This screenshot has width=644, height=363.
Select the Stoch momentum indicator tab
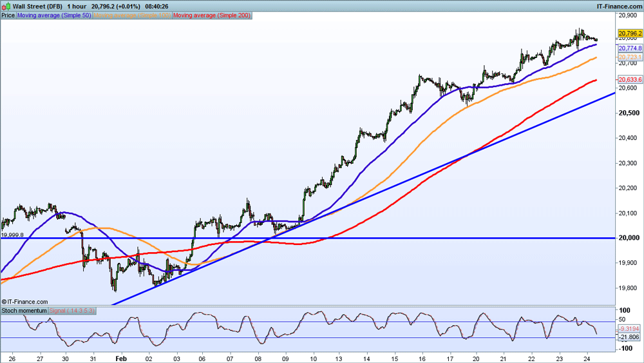(x=24, y=310)
